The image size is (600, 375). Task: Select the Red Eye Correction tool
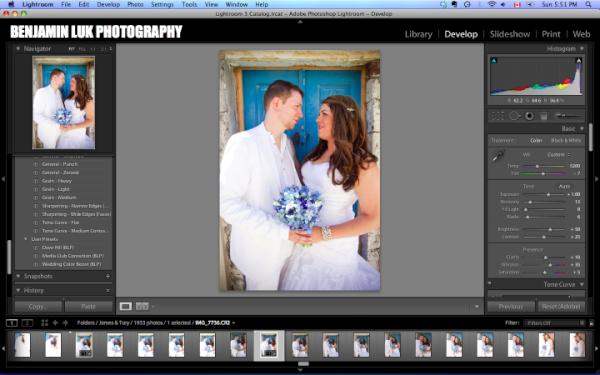click(529, 116)
